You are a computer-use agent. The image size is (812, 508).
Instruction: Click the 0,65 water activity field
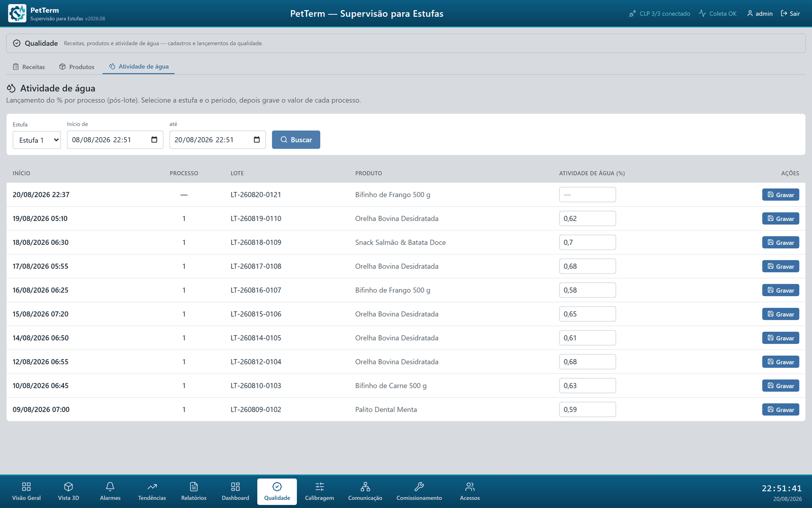pos(588,314)
